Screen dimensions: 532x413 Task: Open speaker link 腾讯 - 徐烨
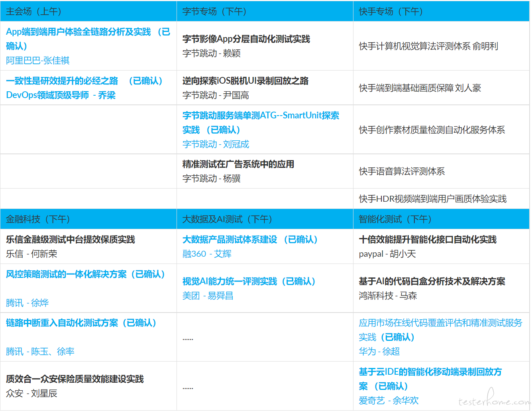pyautogui.click(x=27, y=303)
